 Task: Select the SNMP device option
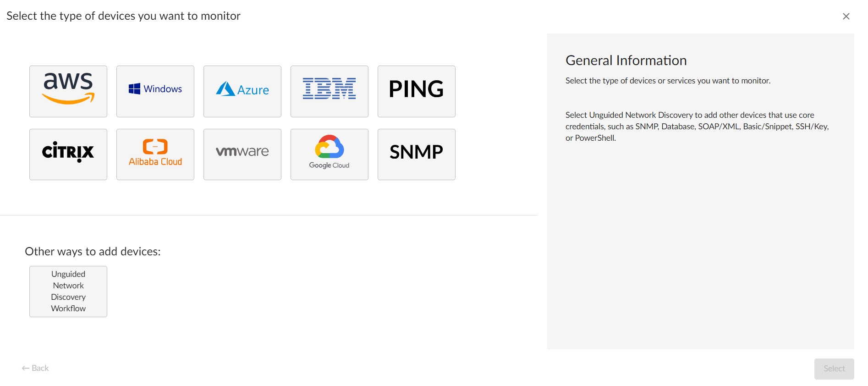(x=417, y=154)
